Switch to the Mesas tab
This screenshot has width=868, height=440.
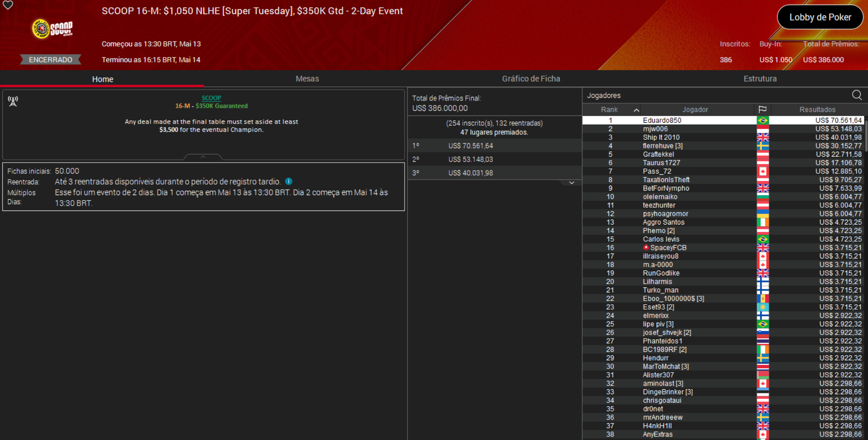307,79
